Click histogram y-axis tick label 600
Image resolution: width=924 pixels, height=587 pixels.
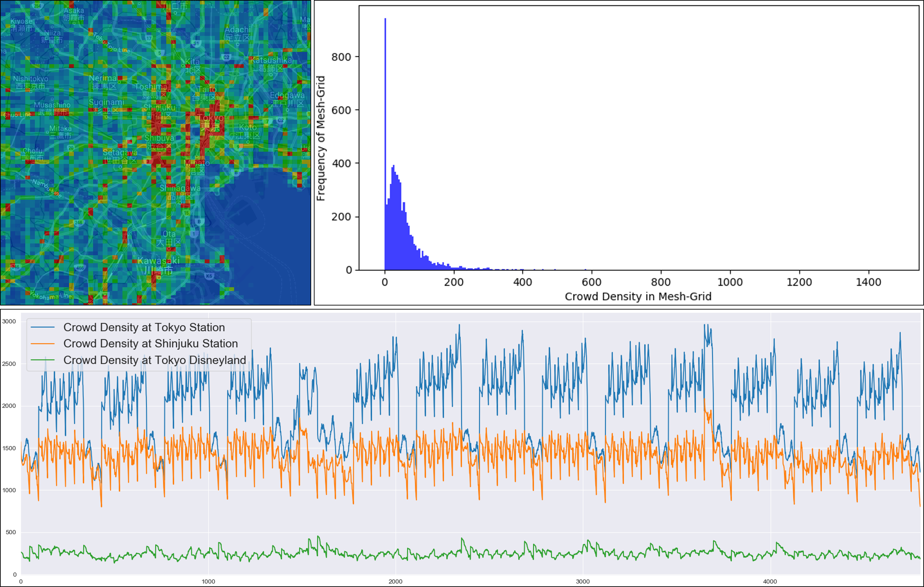(341, 111)
